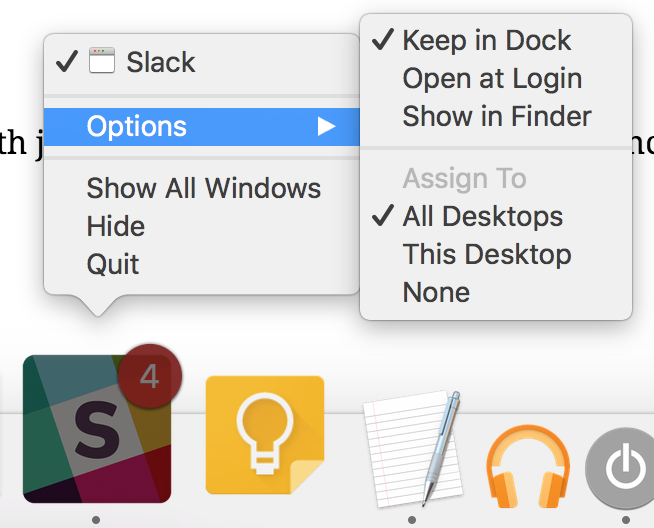The height and width of the screenshot is (528, 654).
Task: Choose the Options menu entry
Action: (x=202, y=127)
